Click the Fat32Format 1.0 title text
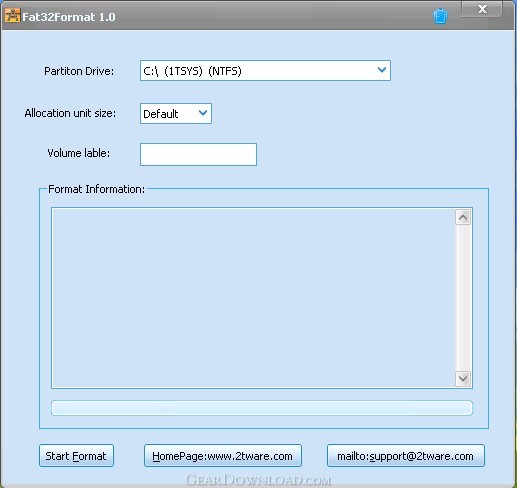Viewport: 517px width, 488px height. pos(69,17)
